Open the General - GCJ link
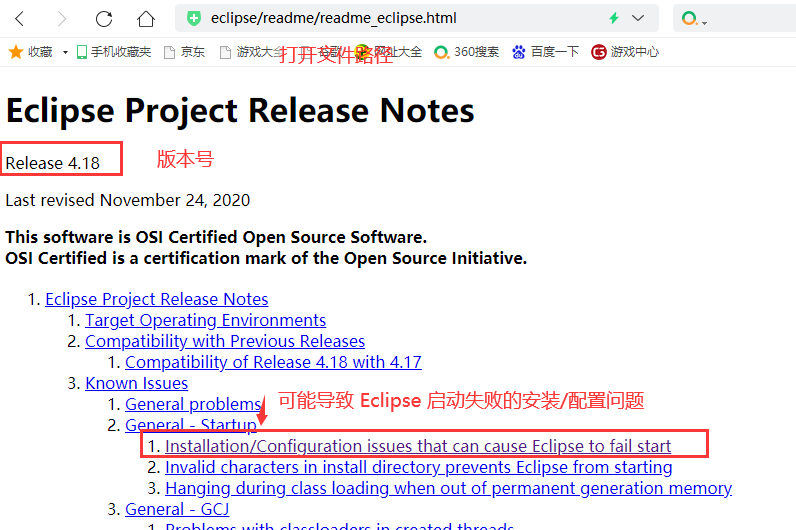This screenshot has width=796, height=530. [x=177, y=509]
